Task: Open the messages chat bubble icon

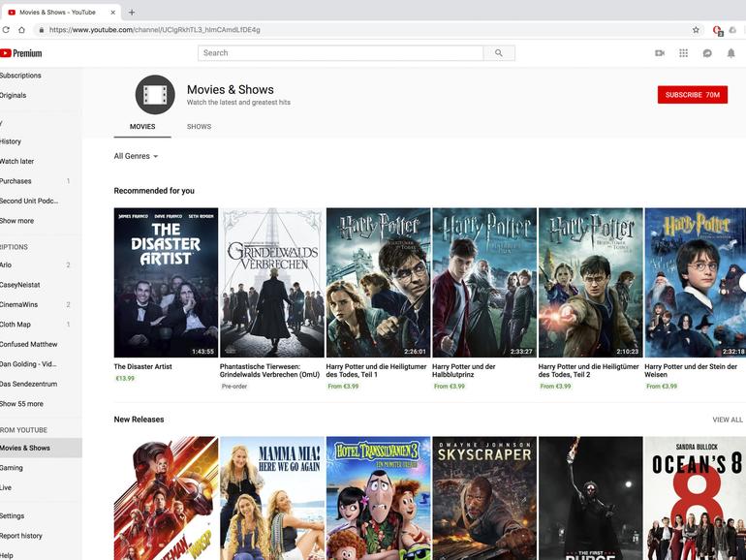Action: 707,53
